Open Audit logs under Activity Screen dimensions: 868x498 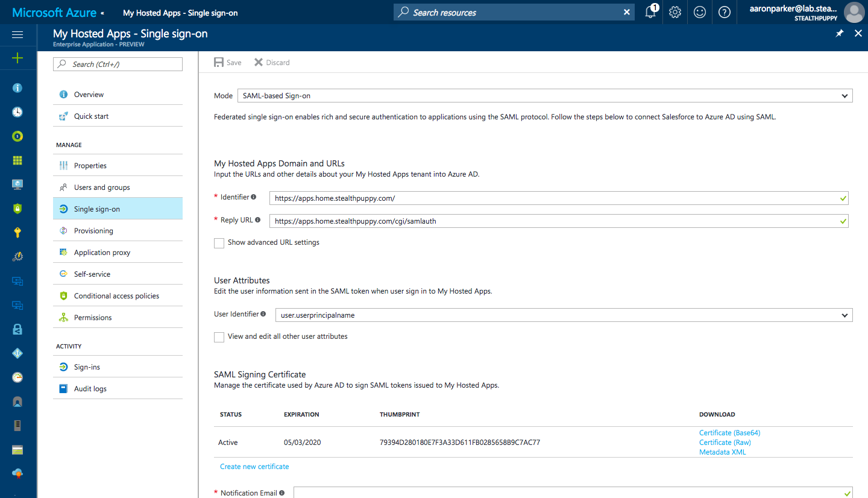click(x=118, y=389)
